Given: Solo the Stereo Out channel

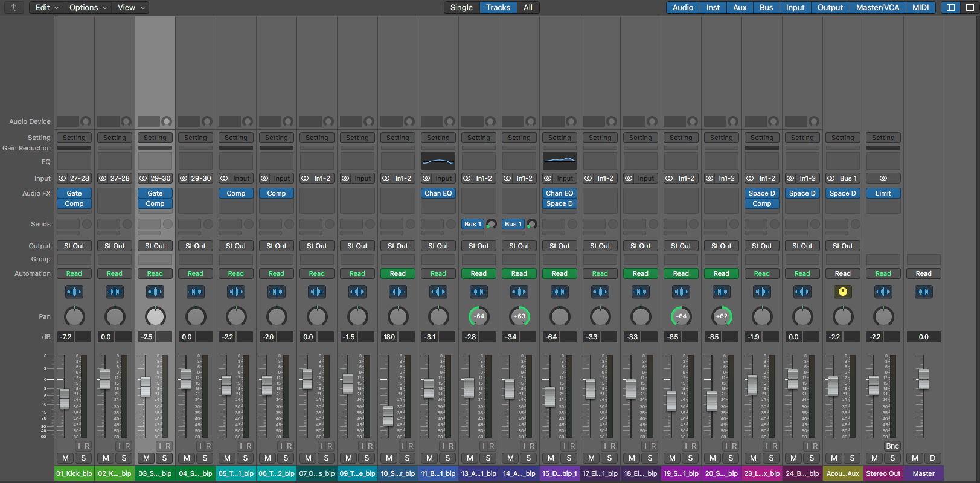Looking at the screenshot, I should pyautogui.click(x=892, y=458).
